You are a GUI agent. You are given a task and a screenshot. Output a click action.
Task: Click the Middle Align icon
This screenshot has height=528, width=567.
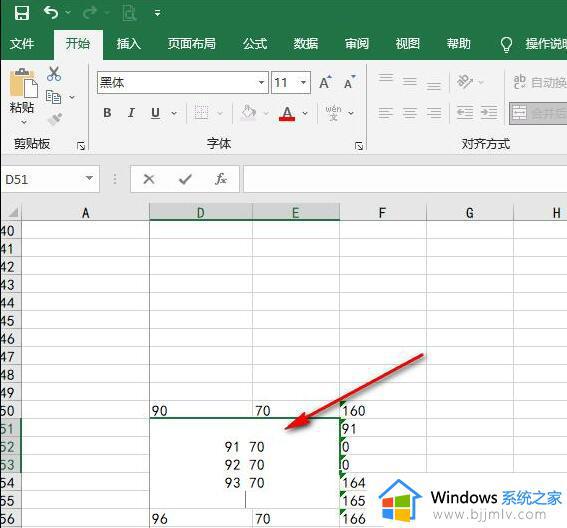click(410, 82)
